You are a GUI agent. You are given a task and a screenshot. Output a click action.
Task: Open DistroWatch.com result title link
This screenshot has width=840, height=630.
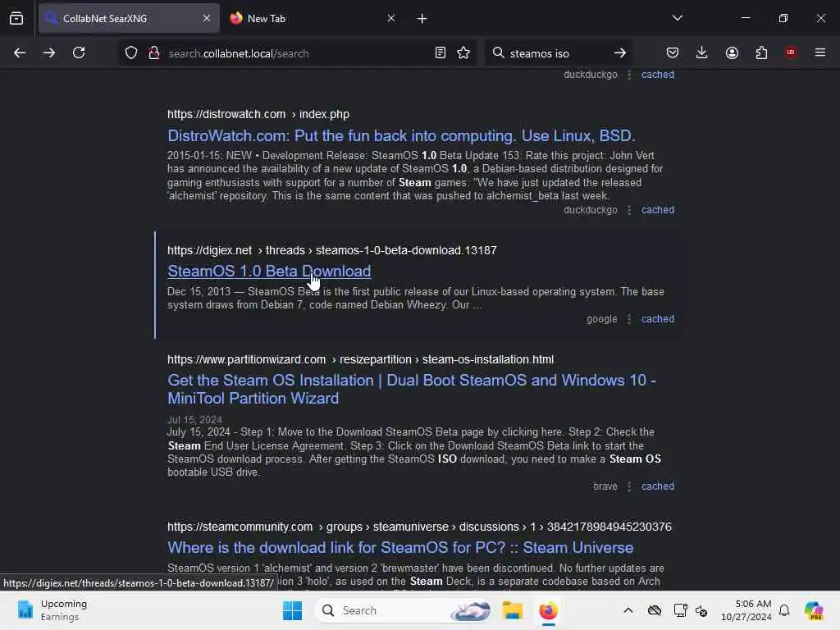pyautogui.click(x=401, y=136)
